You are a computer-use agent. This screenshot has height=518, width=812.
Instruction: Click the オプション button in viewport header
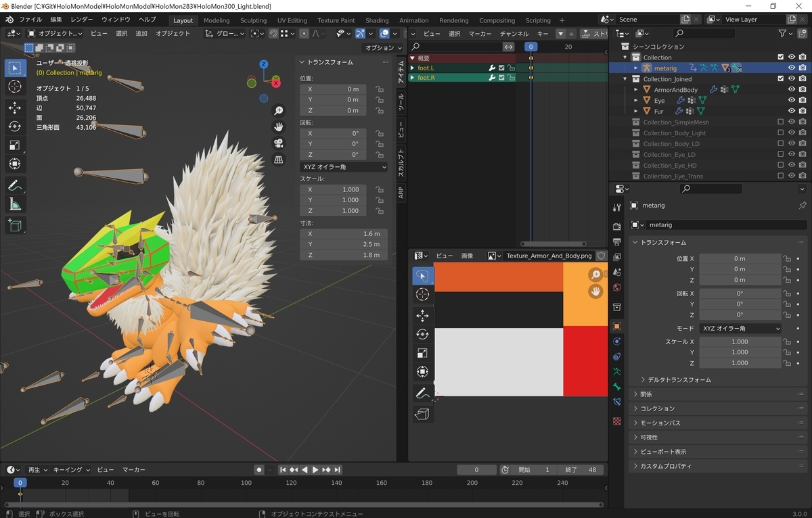click(x=382, y=48)
